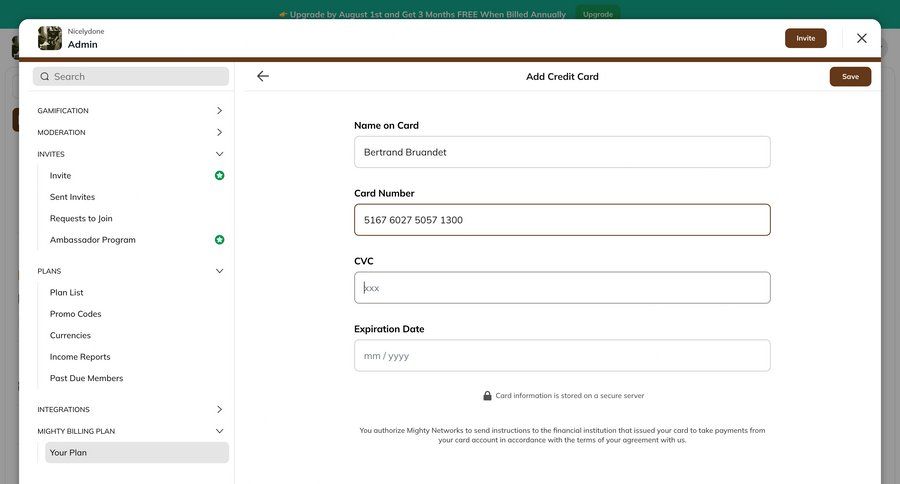900x484 pixels.
Task: Open the Nicelydone network avatar
Action: pos(50,38)
